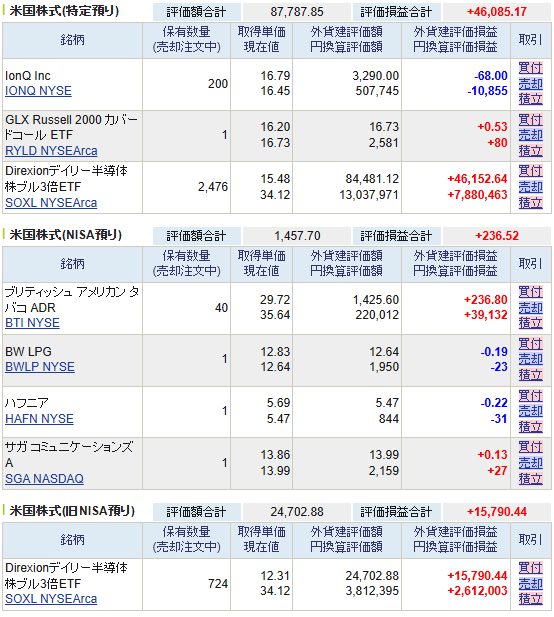Open the BTI NYSE ticker link
The image size is (554, 617).
pyautogui.click(x=32, y=323)
